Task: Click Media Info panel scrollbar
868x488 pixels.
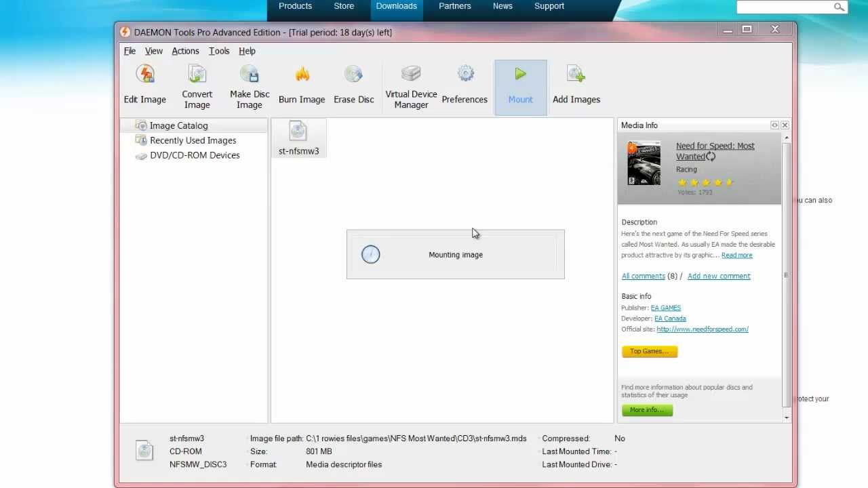Action: pos(787,274)
